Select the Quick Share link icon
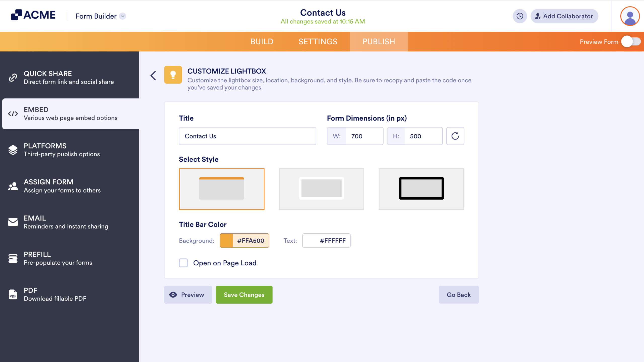644x362 pixels. [x=12, y=77]
